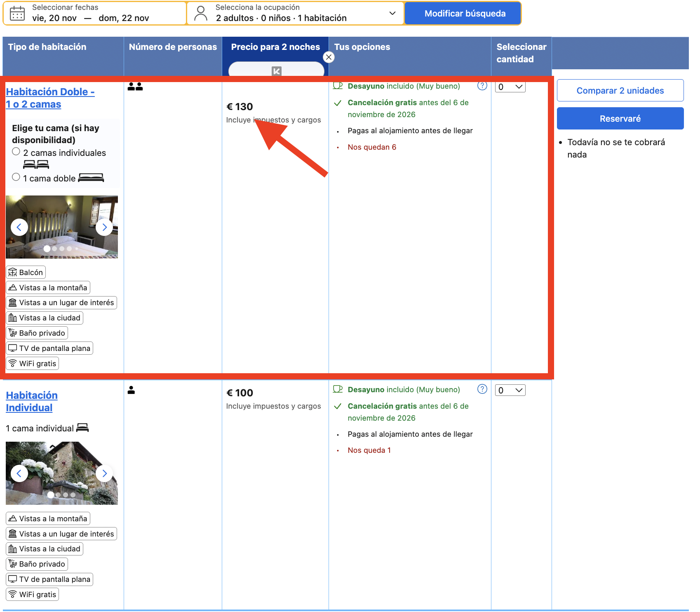Click Vistas a la ciudad tag in single room
The height and width of the screenshot is (612, 700).
click(x=45, y=548)
